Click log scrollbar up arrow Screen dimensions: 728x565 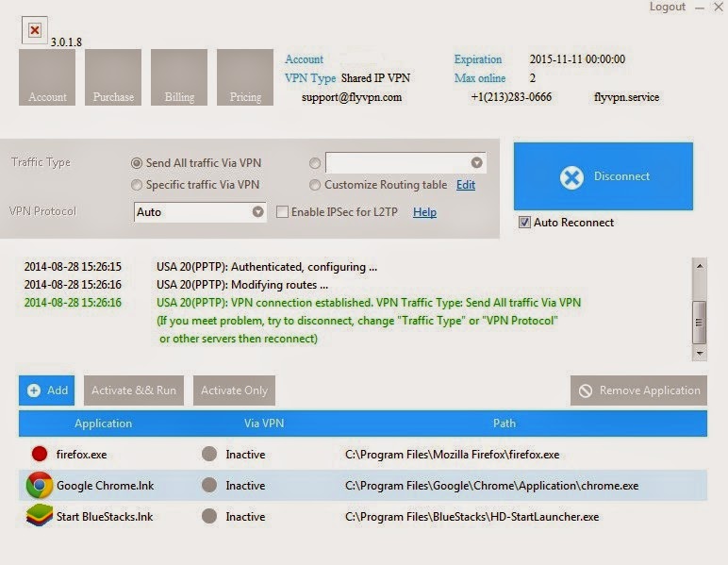pyautogui.click(x=699, y=266)
